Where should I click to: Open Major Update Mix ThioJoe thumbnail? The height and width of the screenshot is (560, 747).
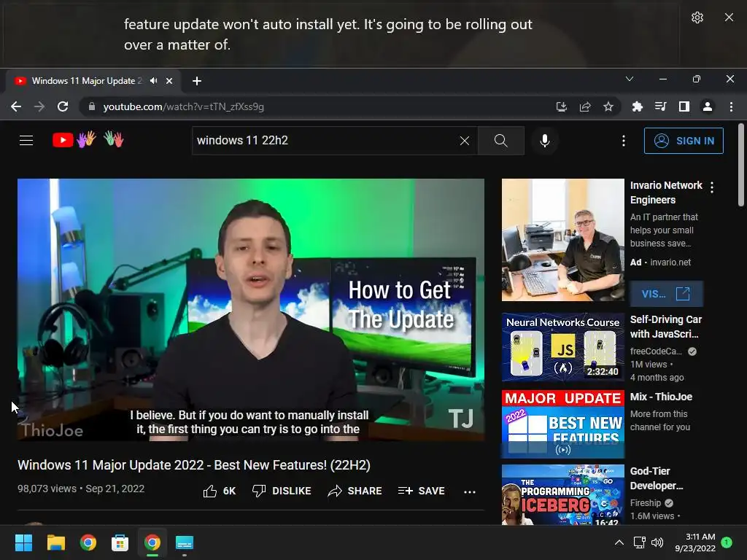[x=562, y=424]
